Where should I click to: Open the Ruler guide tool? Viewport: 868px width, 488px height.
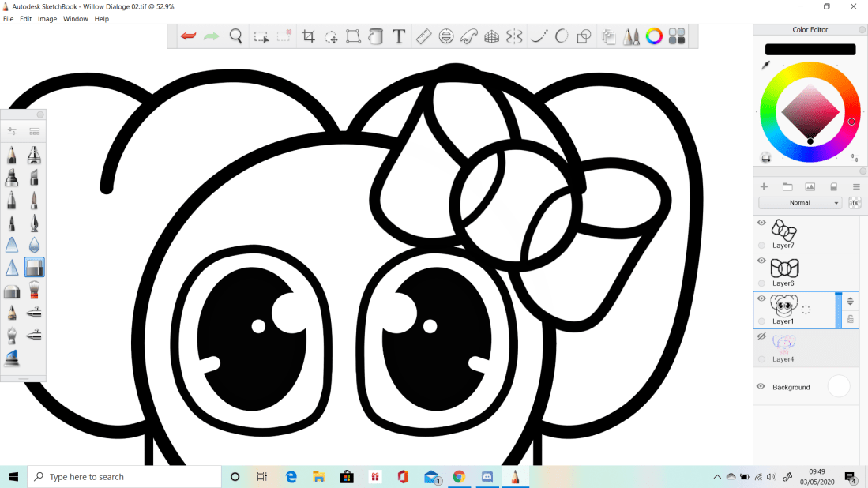[x=423, y=36]
